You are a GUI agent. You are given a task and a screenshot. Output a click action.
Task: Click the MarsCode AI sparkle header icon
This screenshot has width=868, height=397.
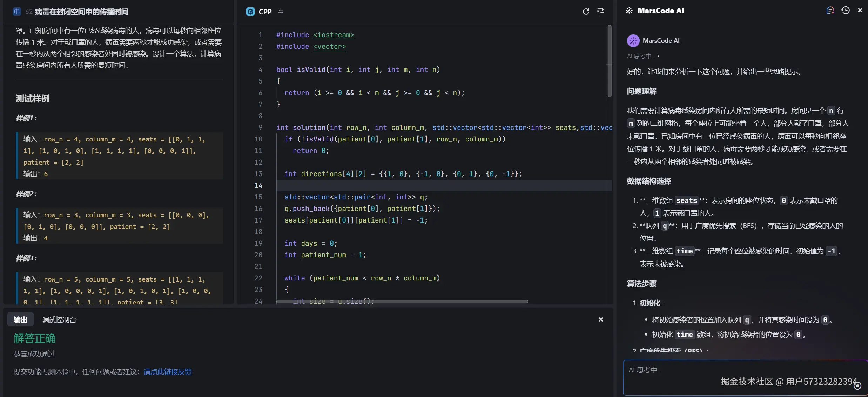pyautogui.click(x=629, y=11)
